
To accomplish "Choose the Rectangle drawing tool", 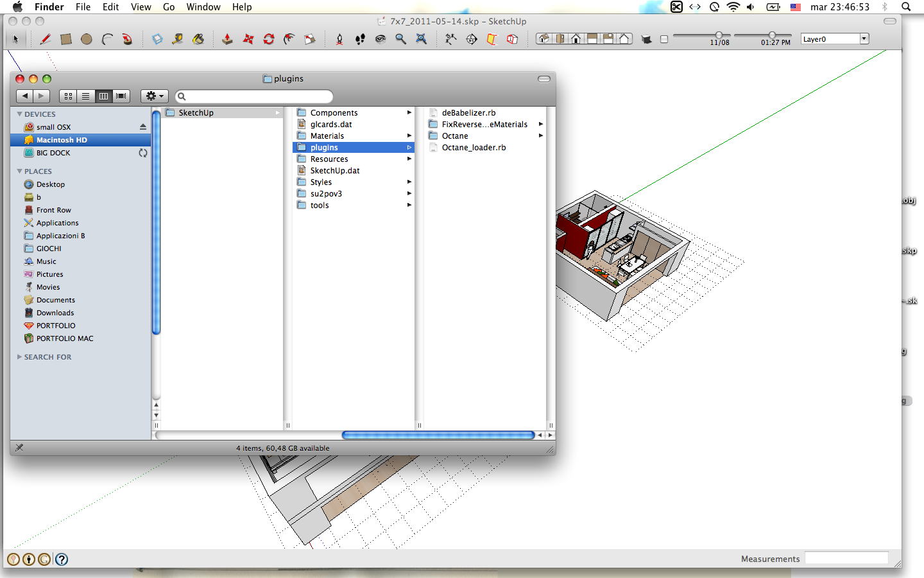I will tap(65, 39).
